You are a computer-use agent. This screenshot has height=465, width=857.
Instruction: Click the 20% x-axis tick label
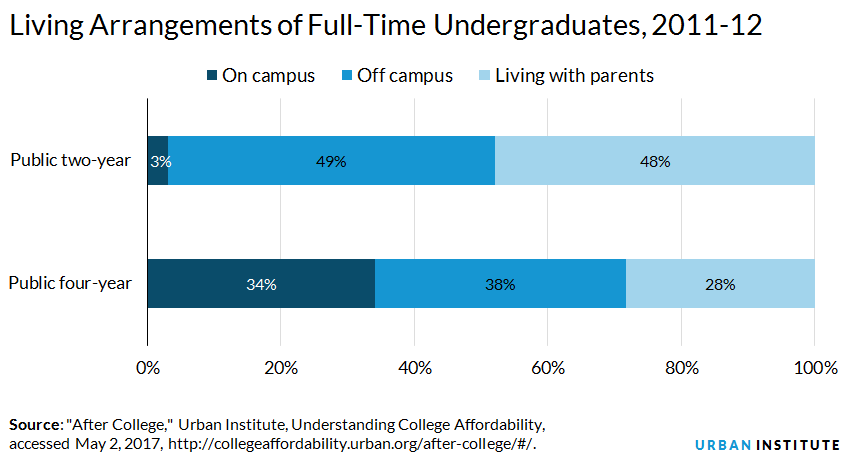click(x=281, y=368)
